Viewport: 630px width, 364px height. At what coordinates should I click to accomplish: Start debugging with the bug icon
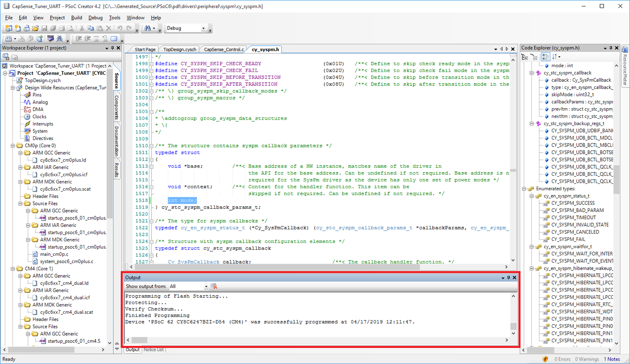(x=60, y=38)
